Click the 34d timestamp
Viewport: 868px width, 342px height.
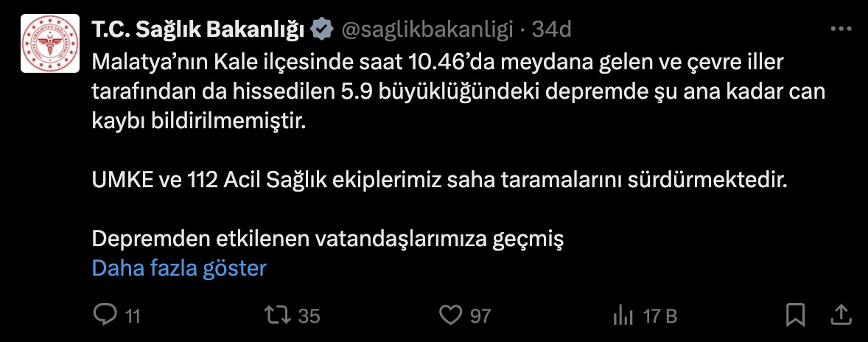pos(552,29)
